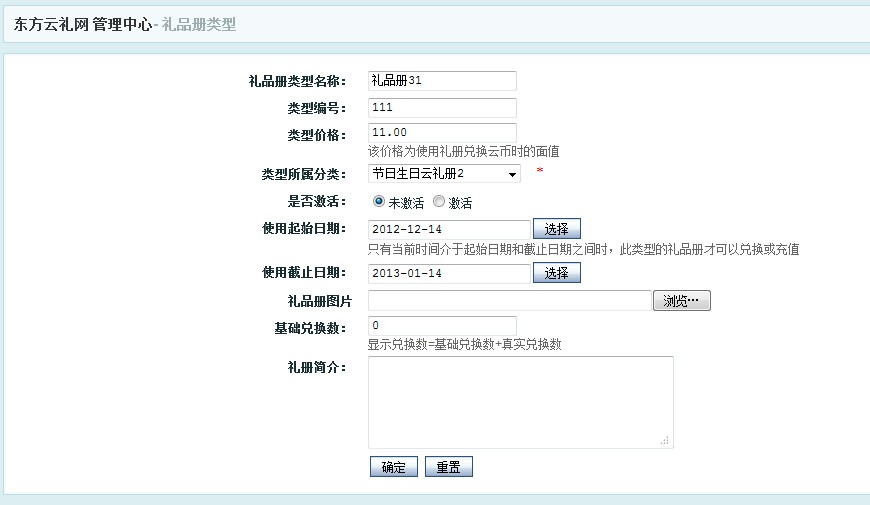The height and width of the screenshot is (505, 870).
Task: Click the 礼品册类型名称 text field
Action: coord(442,81)
